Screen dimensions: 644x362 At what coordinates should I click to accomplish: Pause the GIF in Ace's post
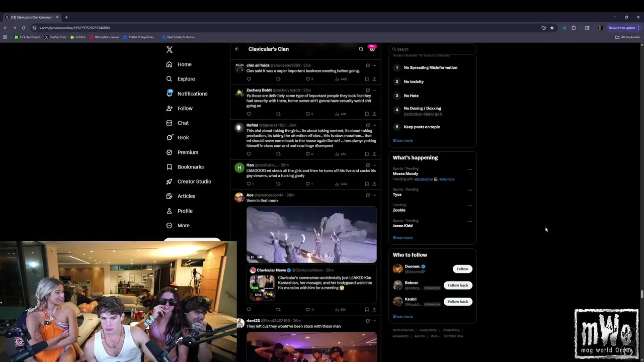click(x=252, y=257)
